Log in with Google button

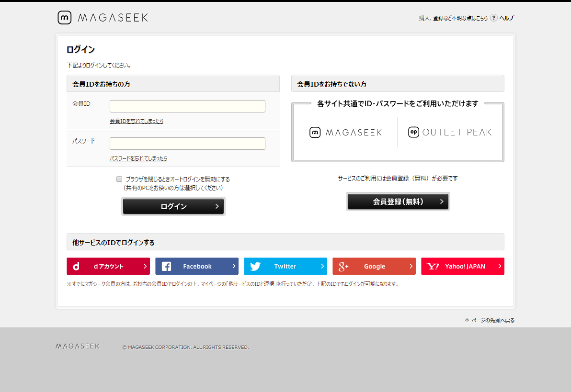click(x=374, y=266)
